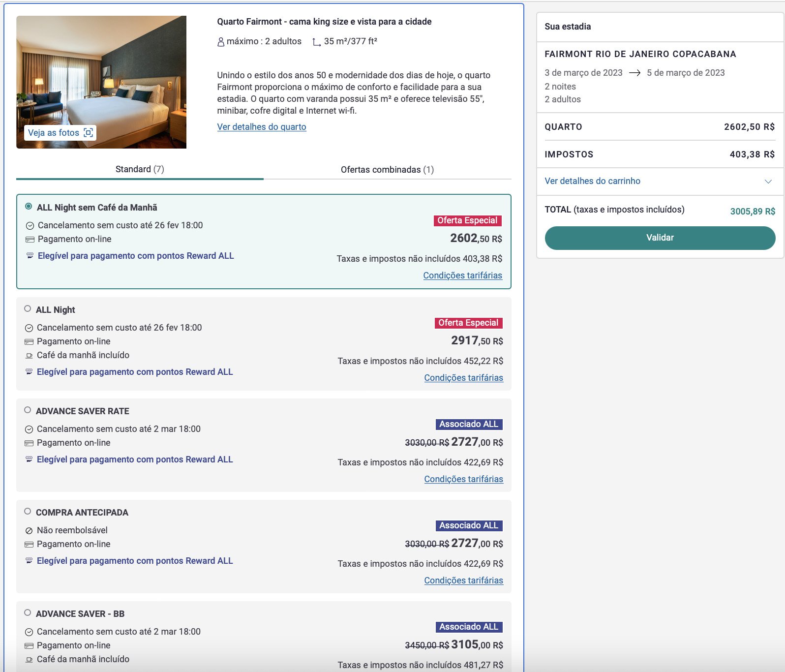Click reward points icon in ALL Night rate

click(29, 372)
